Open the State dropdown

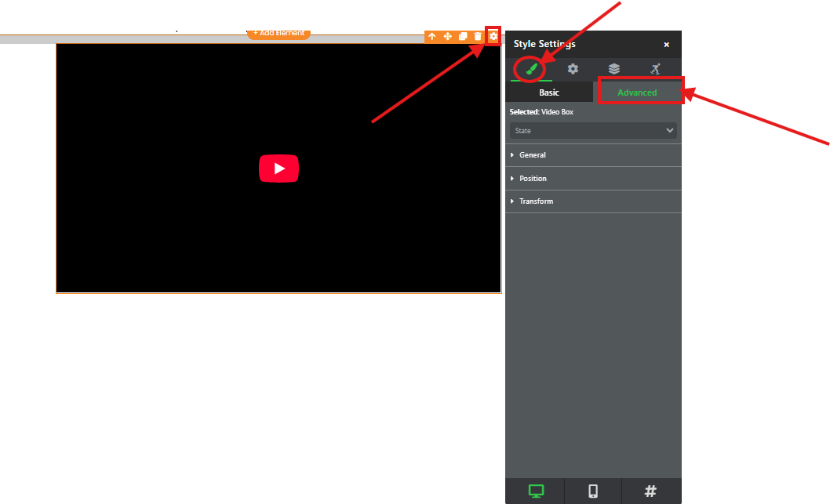[593, 131]
